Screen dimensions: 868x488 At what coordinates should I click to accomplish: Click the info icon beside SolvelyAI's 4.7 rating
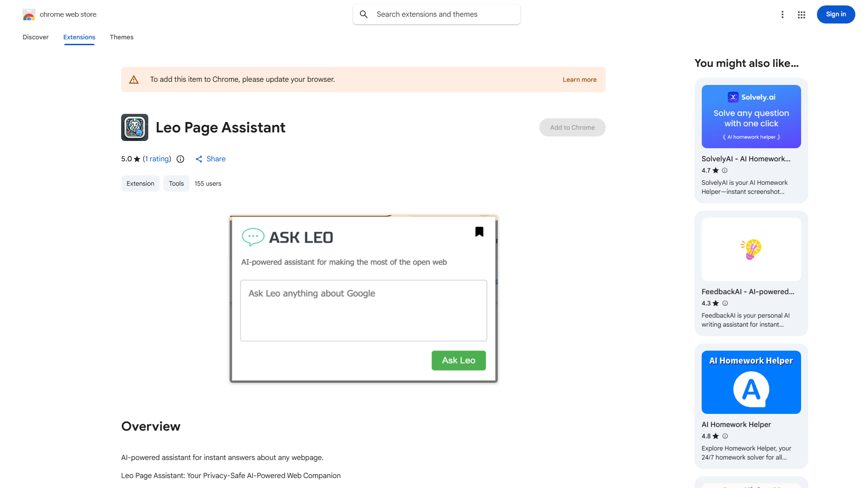click(724, 170)
